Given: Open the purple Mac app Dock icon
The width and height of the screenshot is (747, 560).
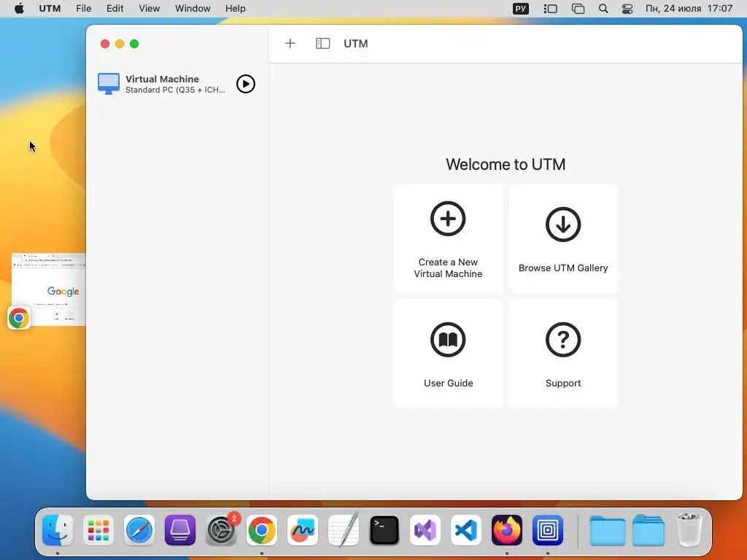Looking at the screenshot, I should coord(180,530).
